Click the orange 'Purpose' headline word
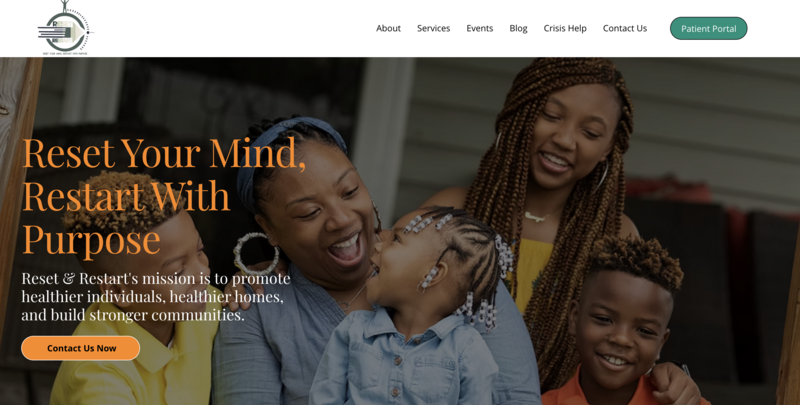The height and width of the screenshot is (405, 800). click(x=91, y=239)
